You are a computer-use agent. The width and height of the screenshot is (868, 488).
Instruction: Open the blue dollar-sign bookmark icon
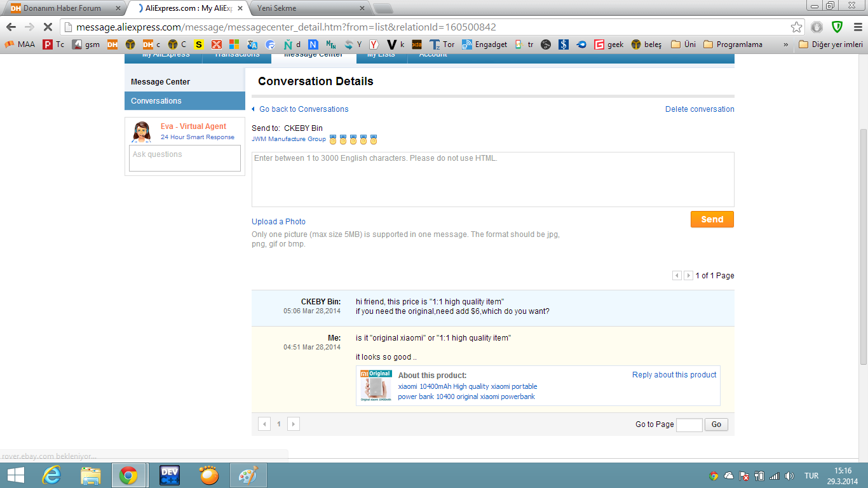click(x=564, y=44)
